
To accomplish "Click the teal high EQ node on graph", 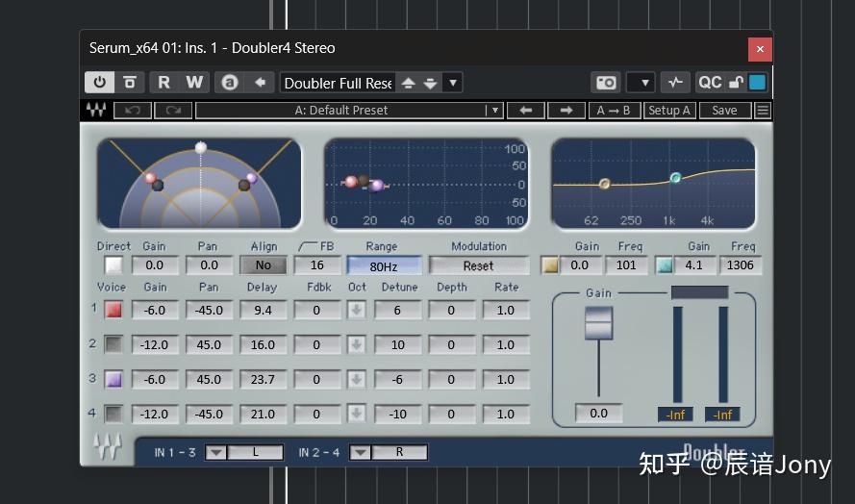I will point(675,177).
